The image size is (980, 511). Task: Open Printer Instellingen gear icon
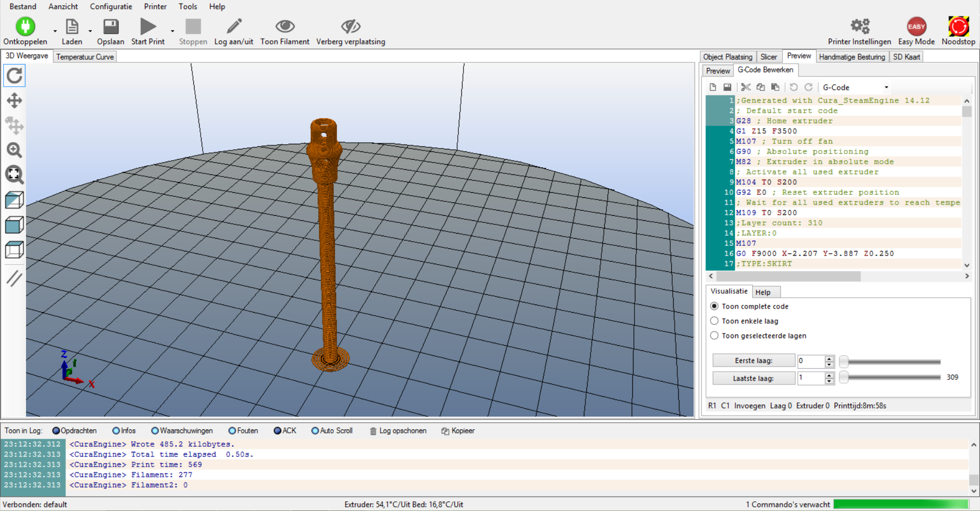(860, 27)
